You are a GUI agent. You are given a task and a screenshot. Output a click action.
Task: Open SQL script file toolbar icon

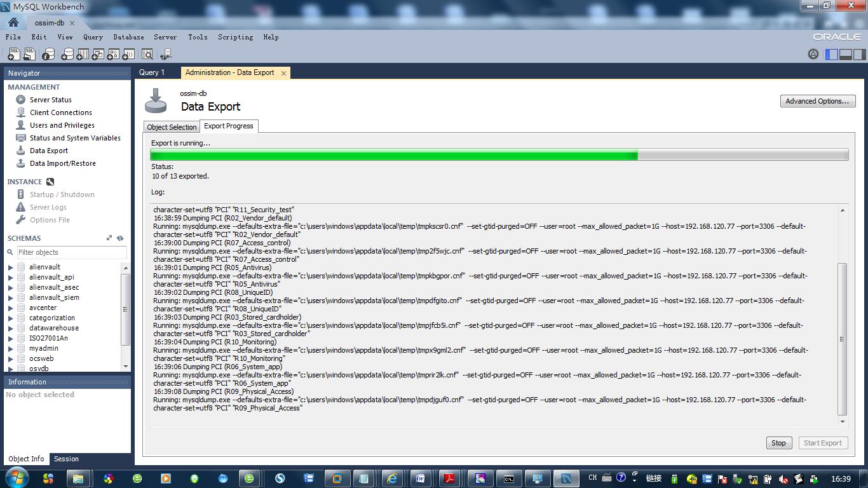(x=29, y=55)
